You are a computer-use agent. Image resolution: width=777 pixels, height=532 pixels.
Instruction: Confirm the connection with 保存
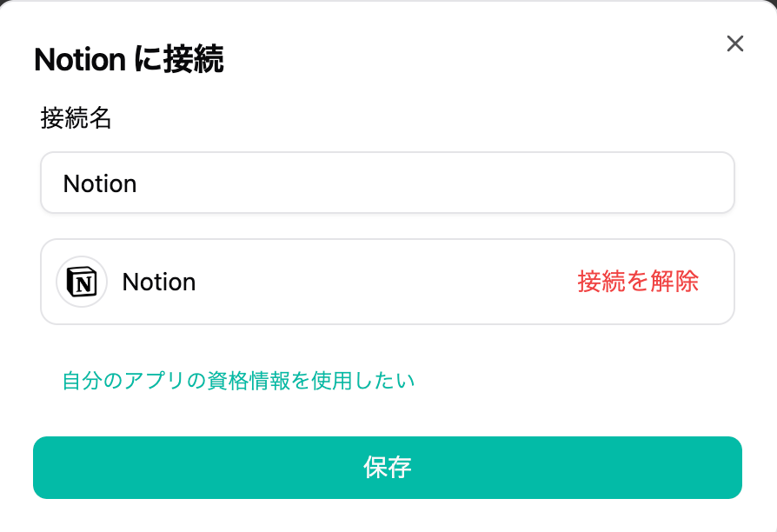click(x=387, y=468)
